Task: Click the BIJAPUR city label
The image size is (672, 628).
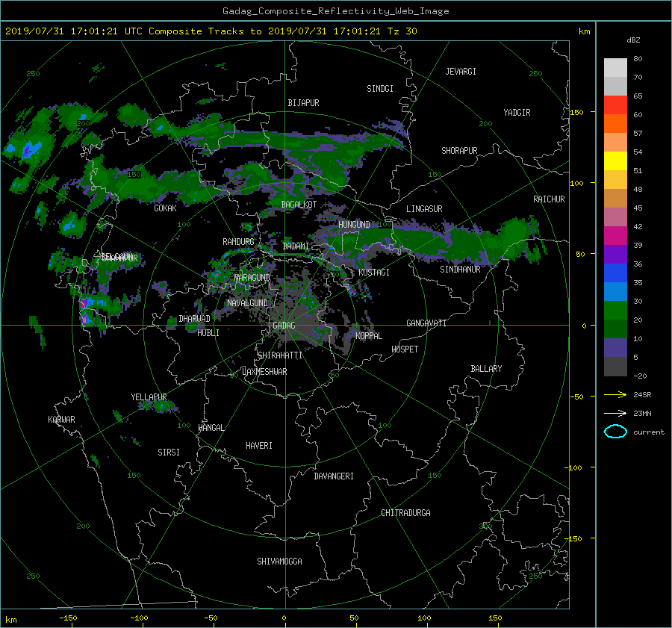Action: pos(303,103)
